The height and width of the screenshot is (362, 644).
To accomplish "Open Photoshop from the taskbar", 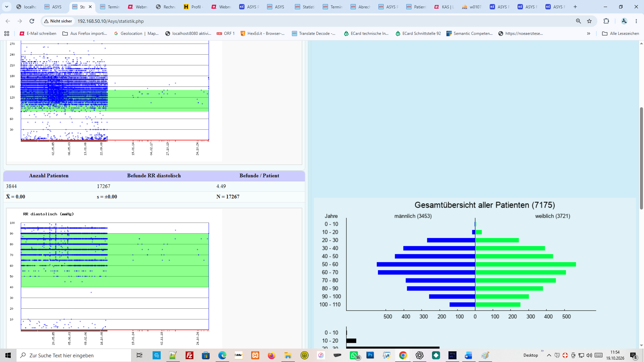I will tap(370, 355).
